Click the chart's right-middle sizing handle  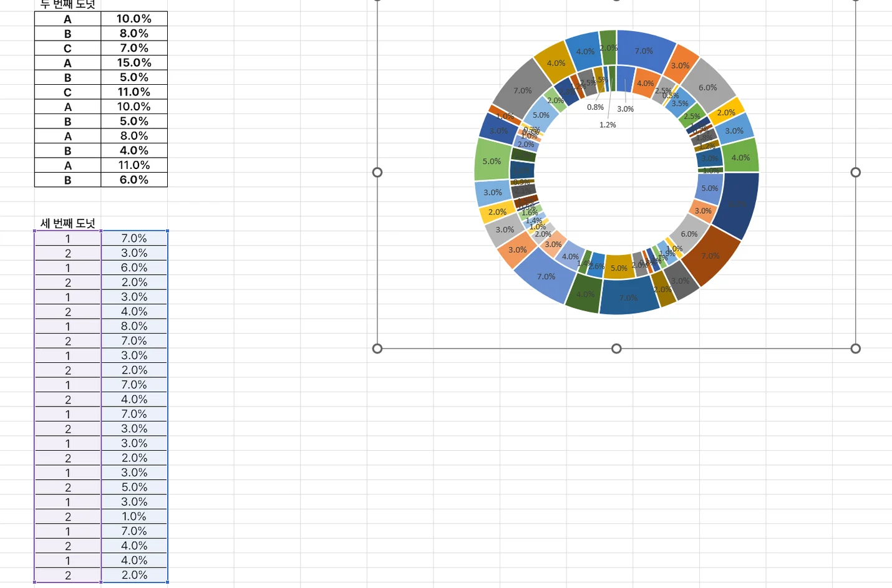(x=856, y=172)
